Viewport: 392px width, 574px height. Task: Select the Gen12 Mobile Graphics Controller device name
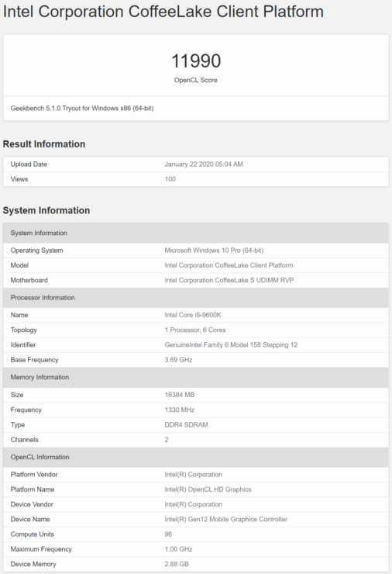coord(226,520)
